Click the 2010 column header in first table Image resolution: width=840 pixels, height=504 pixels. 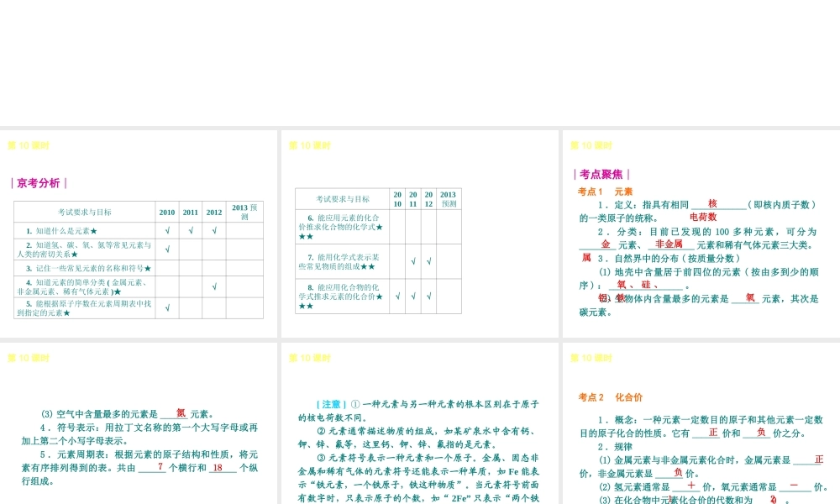(167, 212)
